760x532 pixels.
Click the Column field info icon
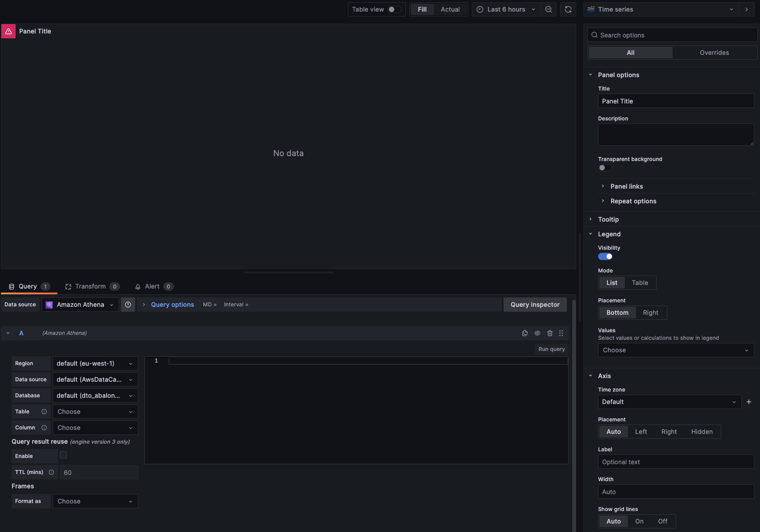tap(44, 428)
